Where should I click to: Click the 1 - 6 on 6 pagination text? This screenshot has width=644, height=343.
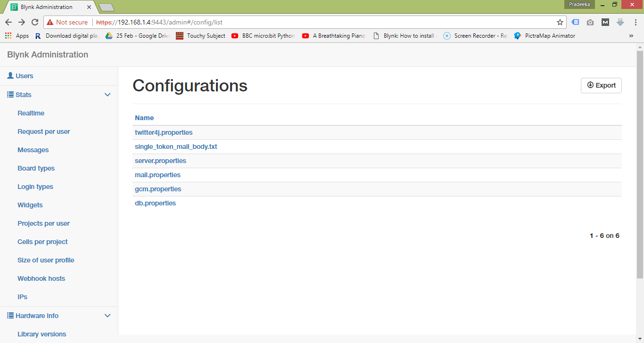pos(604,236)
